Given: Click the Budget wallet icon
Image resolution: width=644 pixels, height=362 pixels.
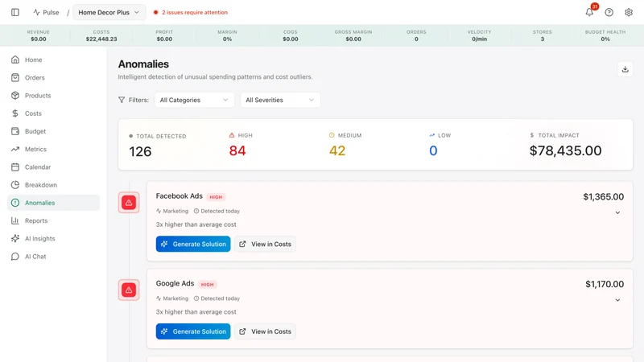Looking at the screenshot, I should tap(15, 131).
